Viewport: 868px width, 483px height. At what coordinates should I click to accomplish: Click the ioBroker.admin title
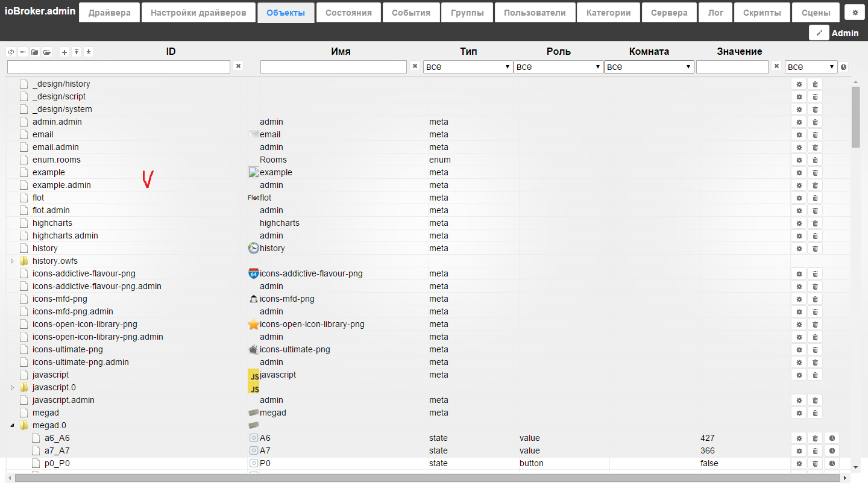pos(40,11)
